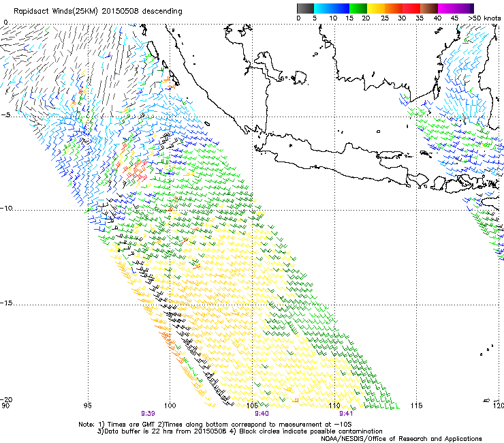Click the orange 25-30 knots legend swatch
The height and width of the screenshot is (443, 504).
click(394, 8)
